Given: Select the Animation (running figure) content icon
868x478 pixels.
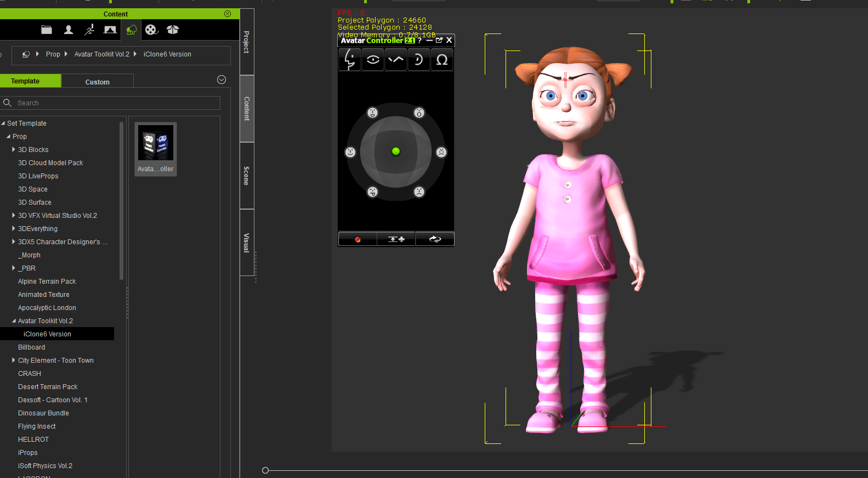Looking at the screenshot, I should 89,30.
